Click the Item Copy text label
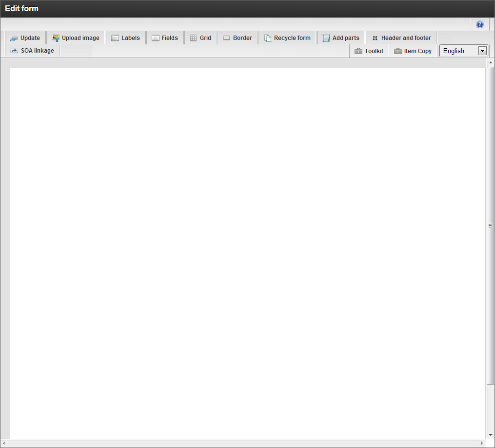 tap(417, 51)
